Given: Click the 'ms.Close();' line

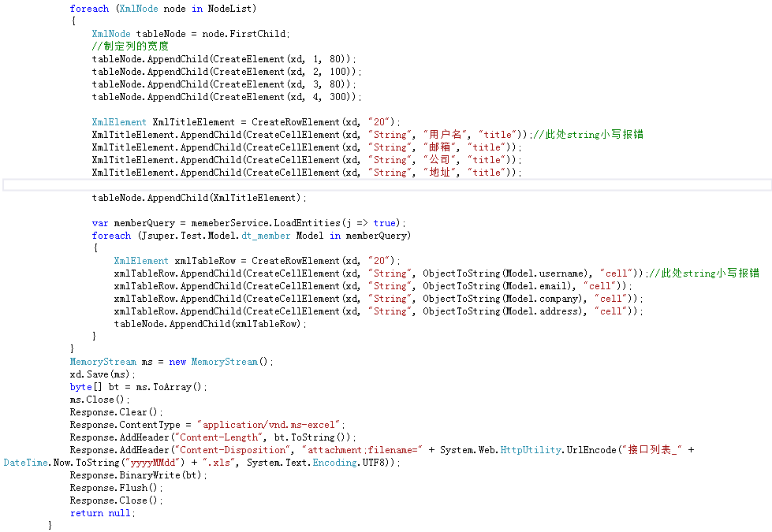Looking at the screenshot, I should point(99,400).
